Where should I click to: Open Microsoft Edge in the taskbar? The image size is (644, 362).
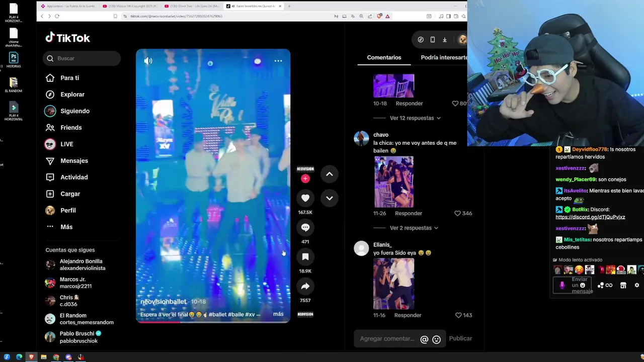[x=19, y=357]
